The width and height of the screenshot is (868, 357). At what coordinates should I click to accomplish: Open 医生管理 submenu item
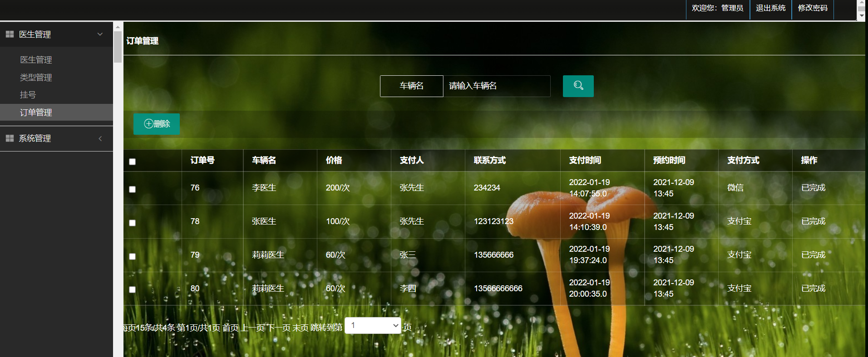[36, 59]
